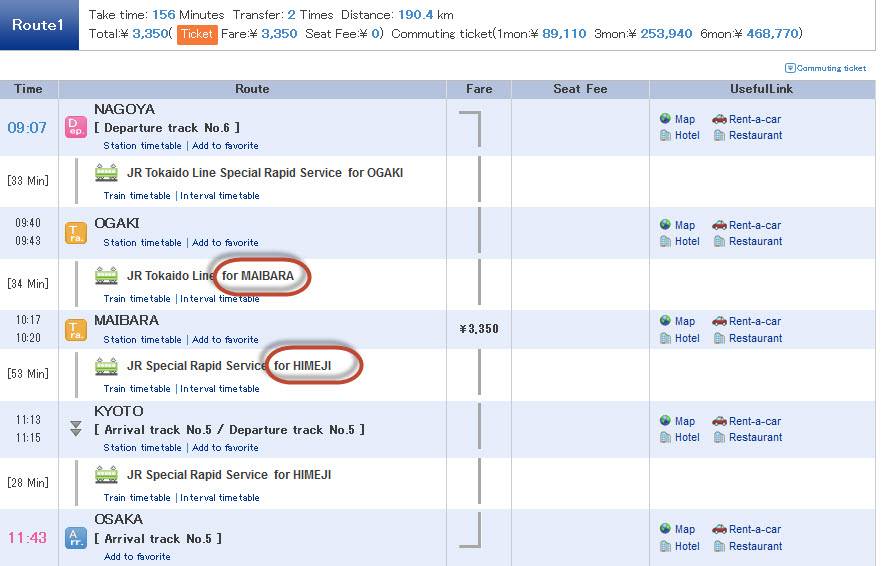The width and height of the screenshot is (888, 566).
Task: Click the OSAKA station name
Action: click(118, 519)
